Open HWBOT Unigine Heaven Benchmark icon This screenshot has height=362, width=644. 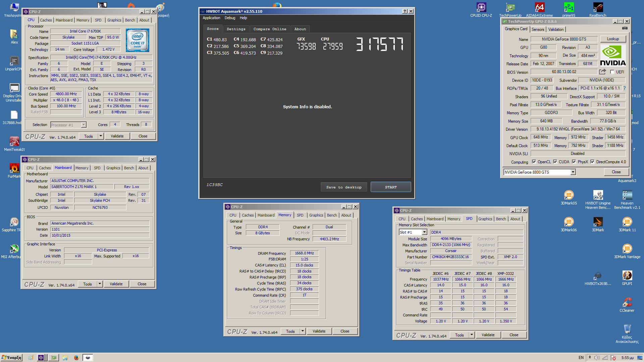[598, 199]
